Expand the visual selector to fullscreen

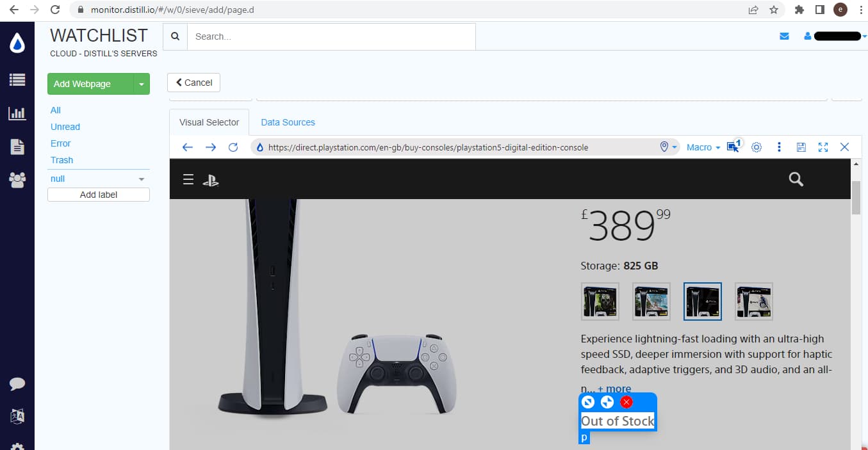[x=823, y=147]
